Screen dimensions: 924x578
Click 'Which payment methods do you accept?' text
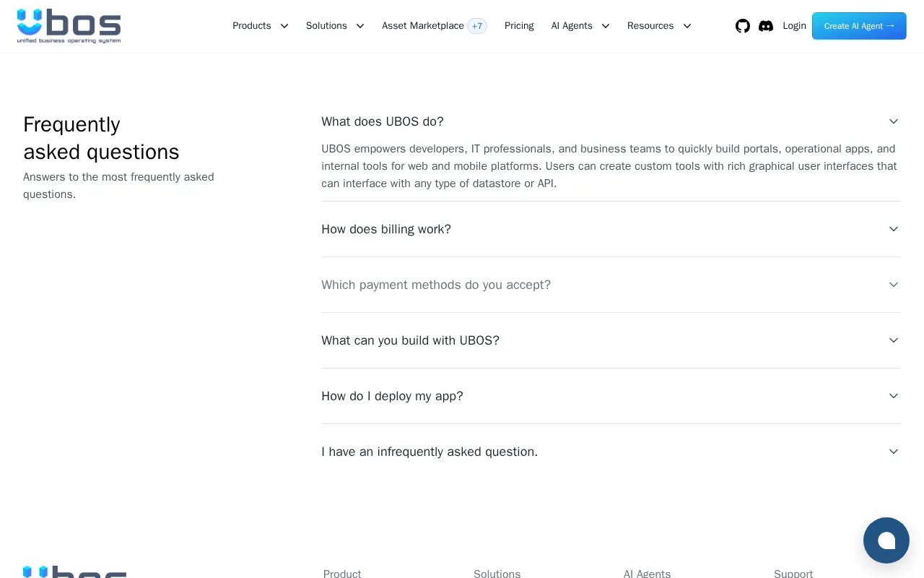click(x=436, y=285)
